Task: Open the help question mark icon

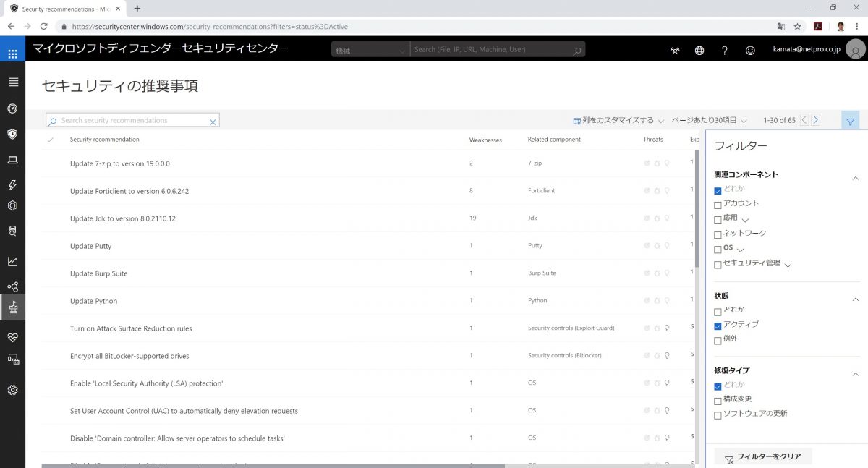Action: click(x=724, y=51)
